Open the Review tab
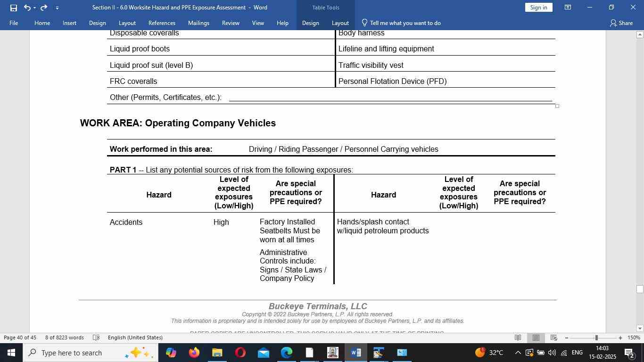The width and height of the screenshot is (644, 362). click(x=231, y=23)
